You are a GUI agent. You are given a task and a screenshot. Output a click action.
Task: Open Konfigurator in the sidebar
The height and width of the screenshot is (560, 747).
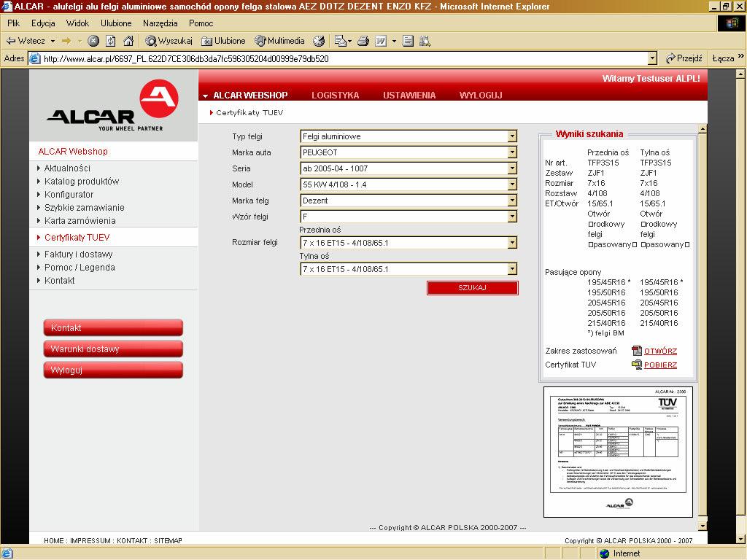coord(69,194)
